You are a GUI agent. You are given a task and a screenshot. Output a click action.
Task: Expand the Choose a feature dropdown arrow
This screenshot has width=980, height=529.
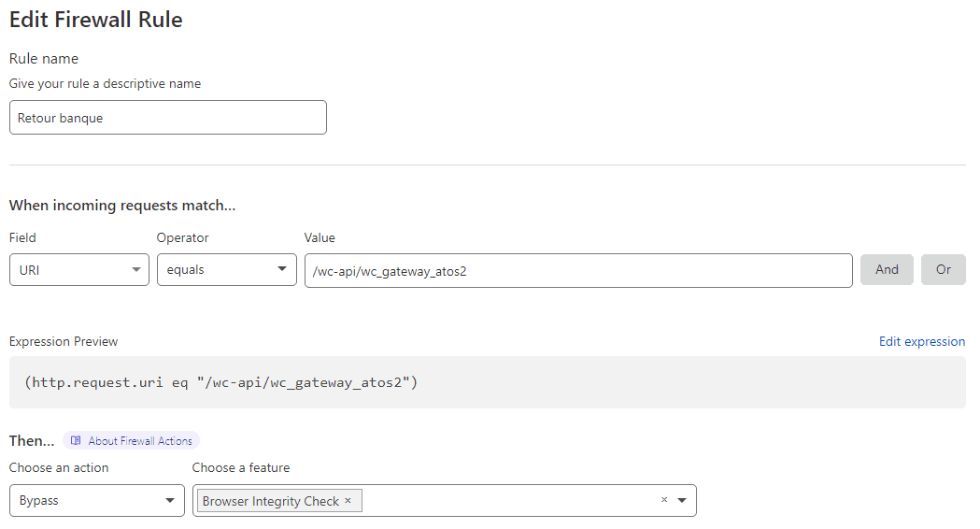(x=682, y=500)
